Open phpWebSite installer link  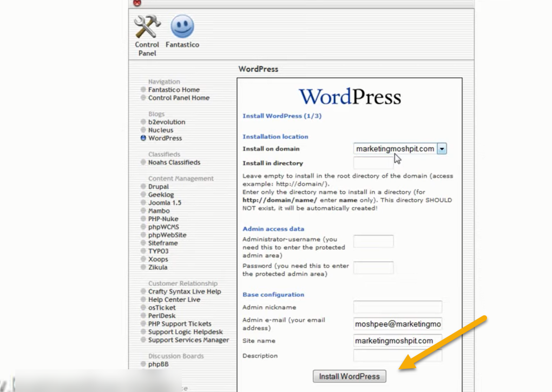click(x=167, y=235)
